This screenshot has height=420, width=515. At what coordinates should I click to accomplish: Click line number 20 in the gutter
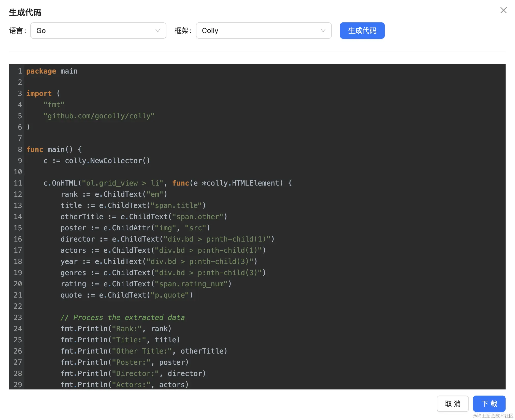click(x=18, y=284)
